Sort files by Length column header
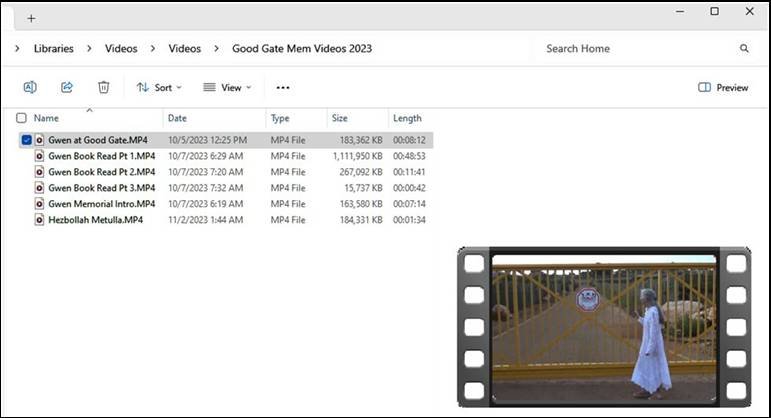The height and width of the screenshot is (418, 771). pos(407,118)
